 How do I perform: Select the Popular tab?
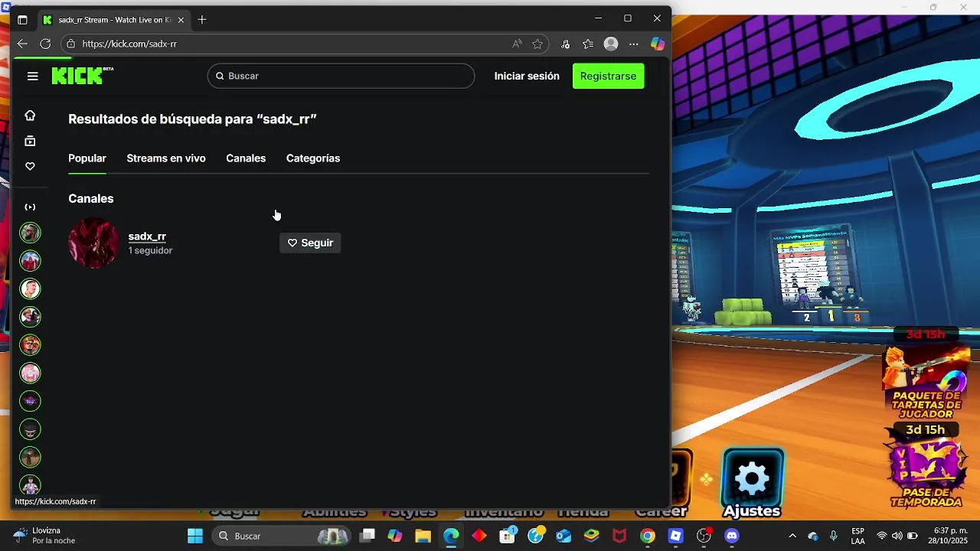click(x=87, y=158)
